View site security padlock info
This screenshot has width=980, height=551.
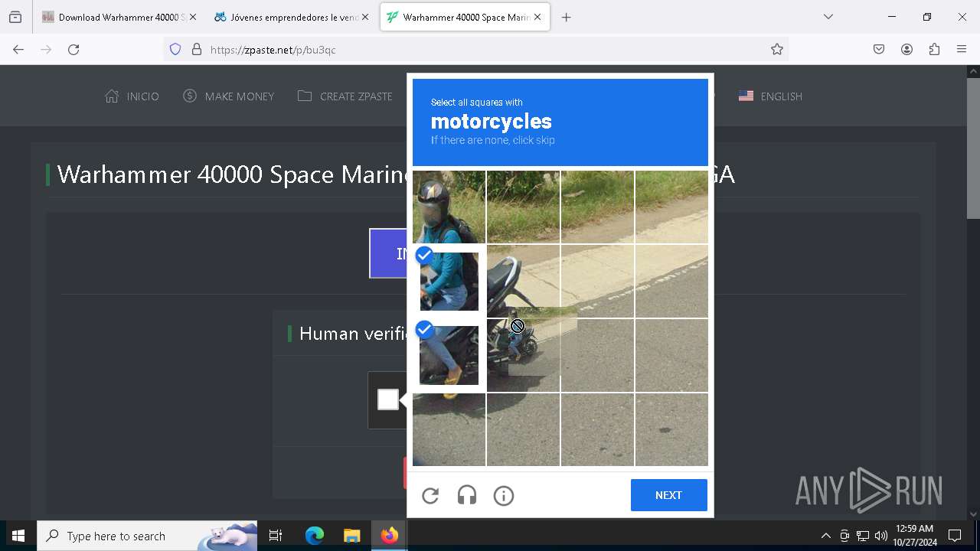[197, 49]
